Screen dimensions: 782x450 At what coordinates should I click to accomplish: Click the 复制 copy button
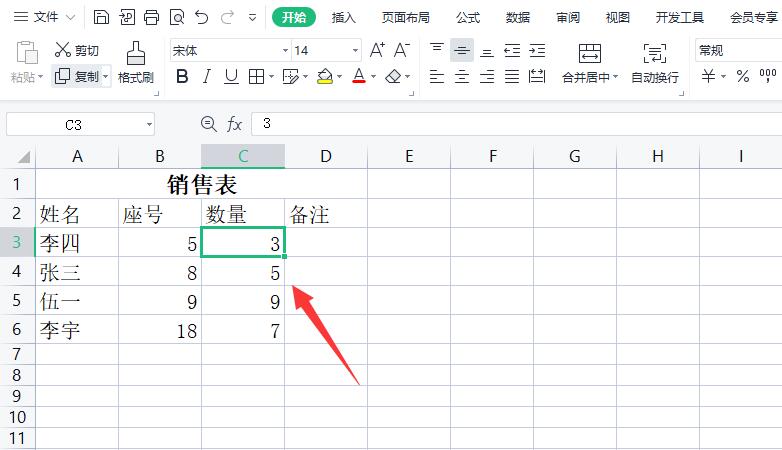77,76
